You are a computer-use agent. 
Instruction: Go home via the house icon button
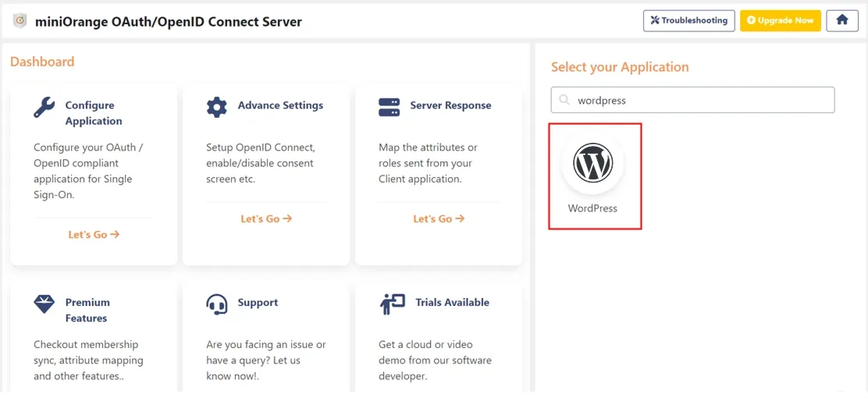coord(842,20)
